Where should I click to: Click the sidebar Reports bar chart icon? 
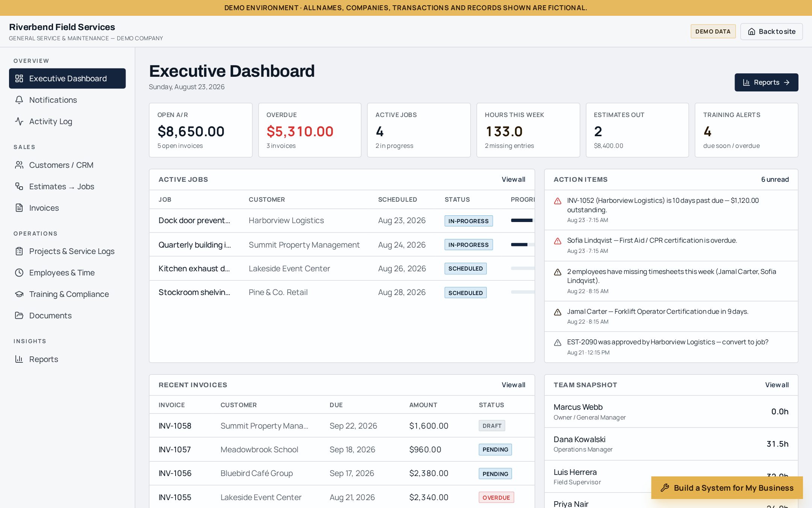coord(19,359)
